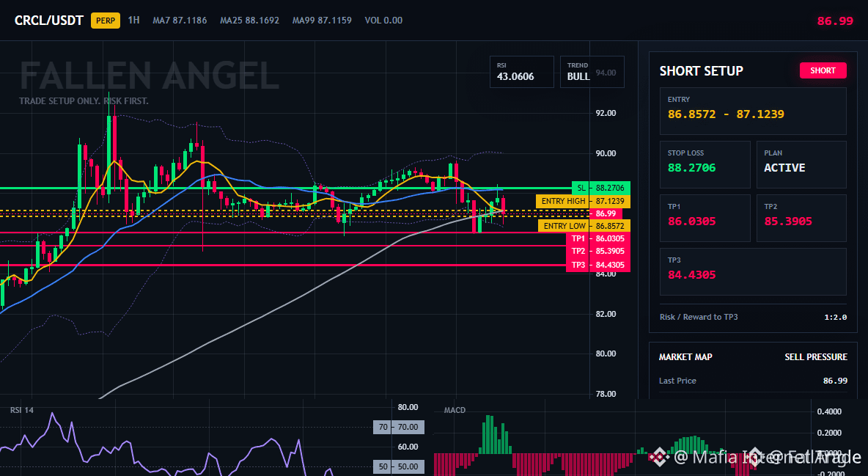This screenshot has width=868, height=476.
Task: Click the 0.4000 MACD axis label
Action: coord(829,411)
